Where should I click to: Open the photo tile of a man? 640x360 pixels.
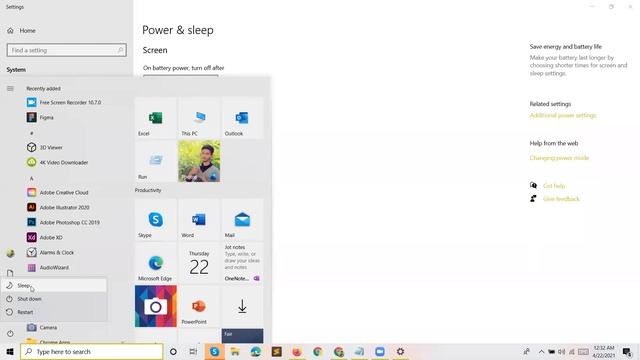coord(199,161)
